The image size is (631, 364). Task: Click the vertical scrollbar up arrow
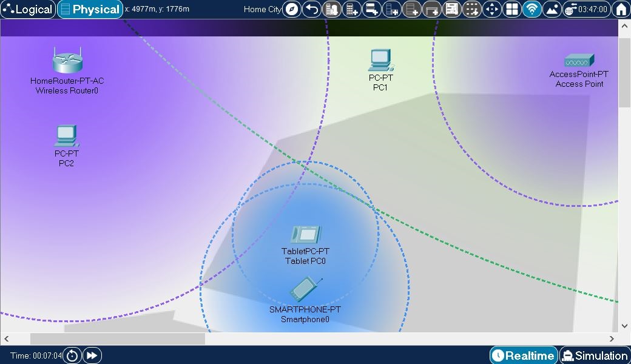point(624,25)
